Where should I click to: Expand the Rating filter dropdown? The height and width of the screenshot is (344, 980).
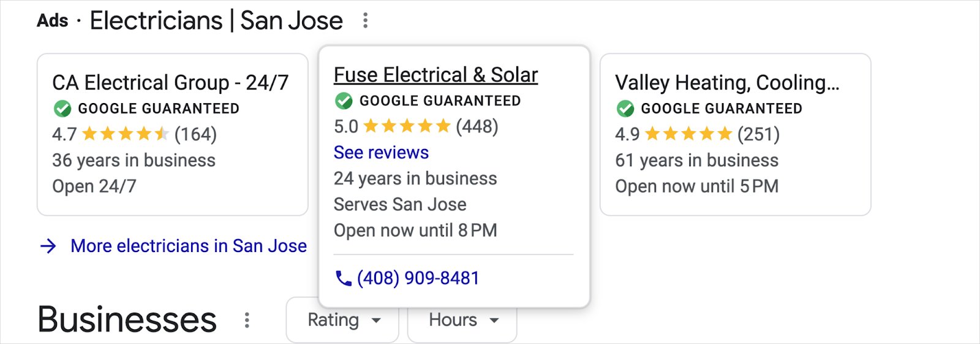pyautogui.click(x=342, y=320)
